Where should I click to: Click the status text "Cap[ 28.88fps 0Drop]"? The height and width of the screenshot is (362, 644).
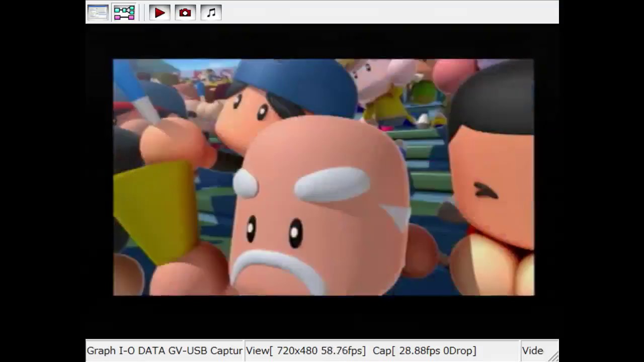[424, 350]
